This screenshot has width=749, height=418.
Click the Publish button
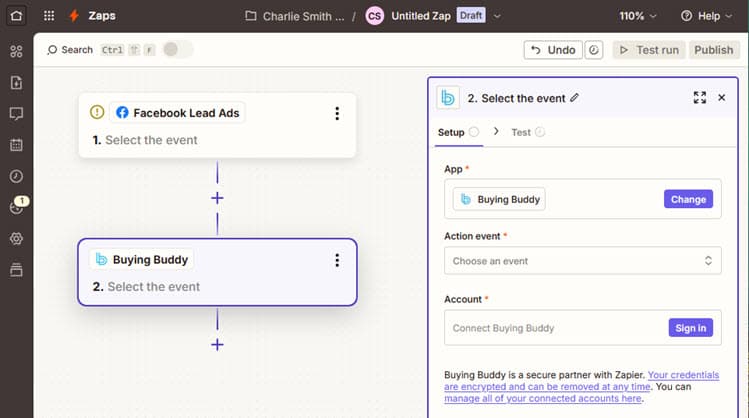(714, 50)
